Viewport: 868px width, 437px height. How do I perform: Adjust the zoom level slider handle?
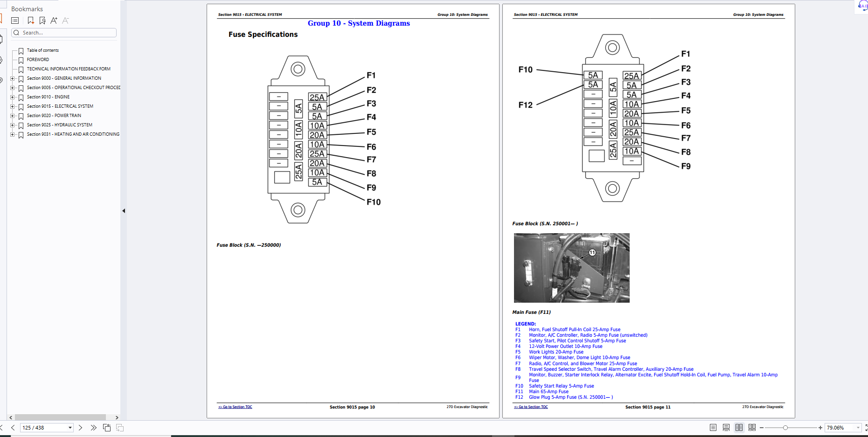click(785, 428)
